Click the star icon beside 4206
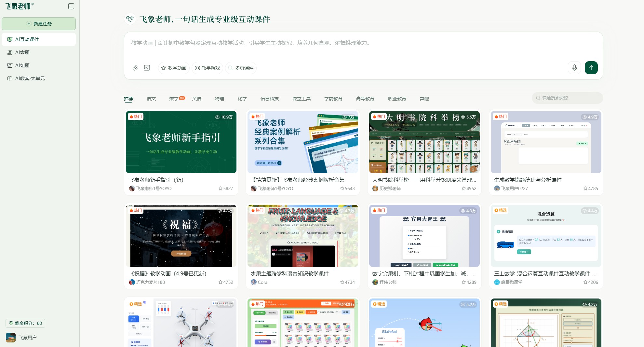The width and height of the screenshot is (644, 347). pyautogui.click(x=585, y=282)
